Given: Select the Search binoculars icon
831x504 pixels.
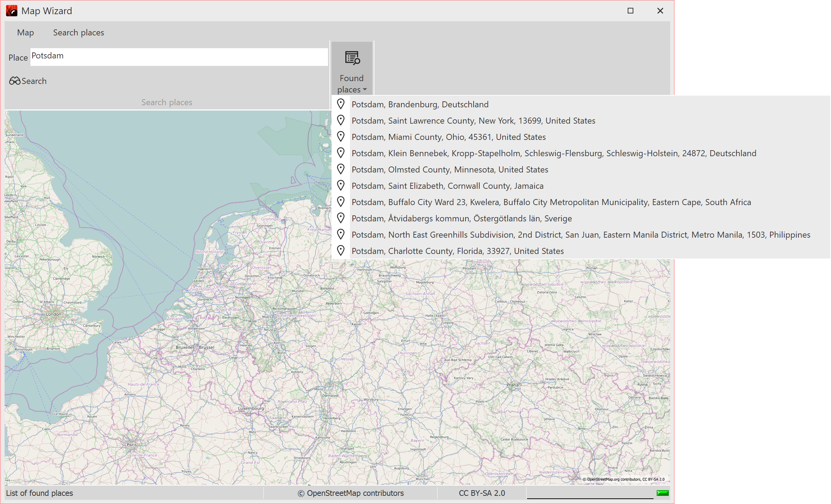Looking at the screenshot, I should point(14,81).
